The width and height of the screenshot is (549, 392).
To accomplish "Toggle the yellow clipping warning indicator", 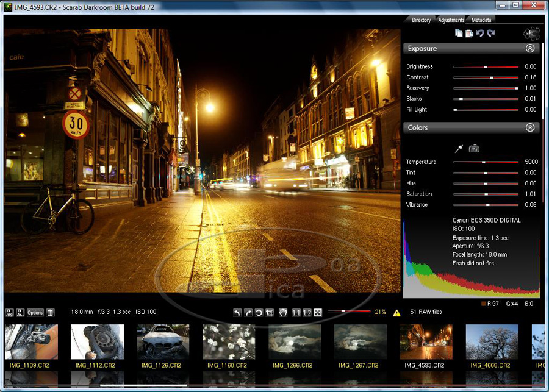I will click(396, 313).
